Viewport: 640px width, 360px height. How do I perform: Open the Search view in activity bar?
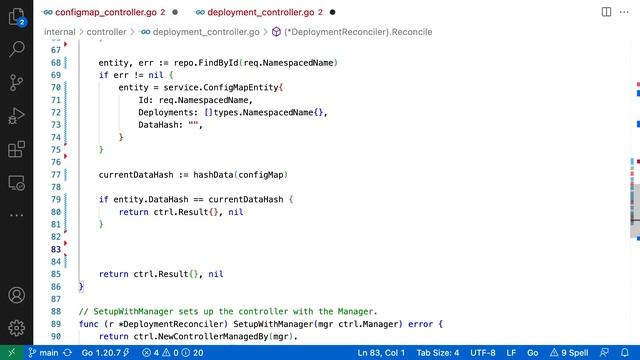coord(16,49)
